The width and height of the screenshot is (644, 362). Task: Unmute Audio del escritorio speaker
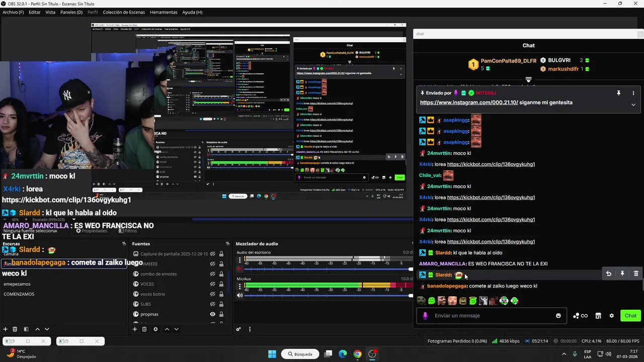[240, 269]
